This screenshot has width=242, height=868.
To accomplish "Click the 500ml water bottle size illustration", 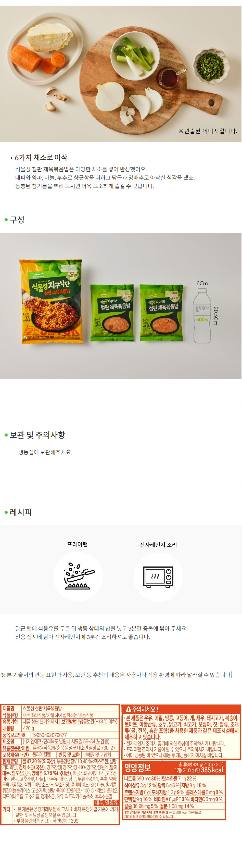I will tap(202, 316).
